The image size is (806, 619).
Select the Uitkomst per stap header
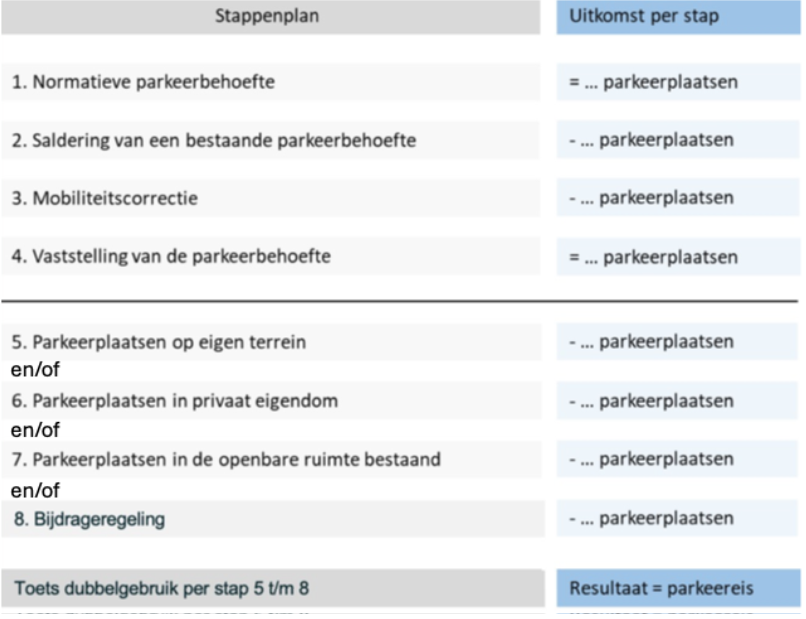point(679,17)
